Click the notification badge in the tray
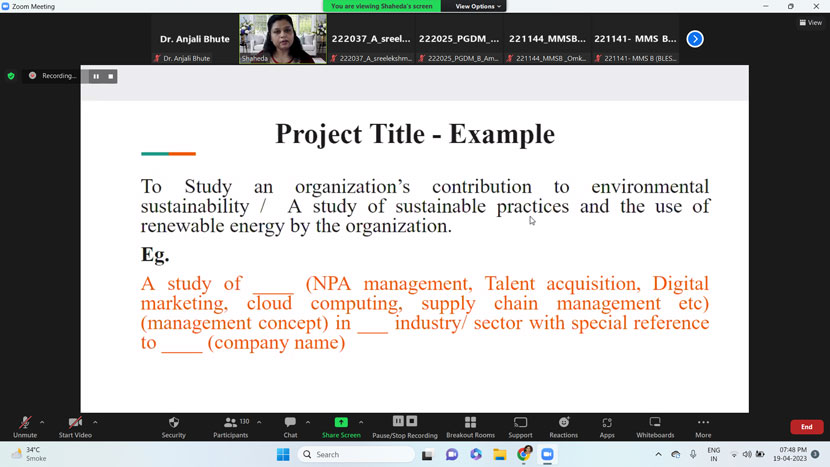Image resolution: width=830 pixels, height=467 pixels. point(815,454)
